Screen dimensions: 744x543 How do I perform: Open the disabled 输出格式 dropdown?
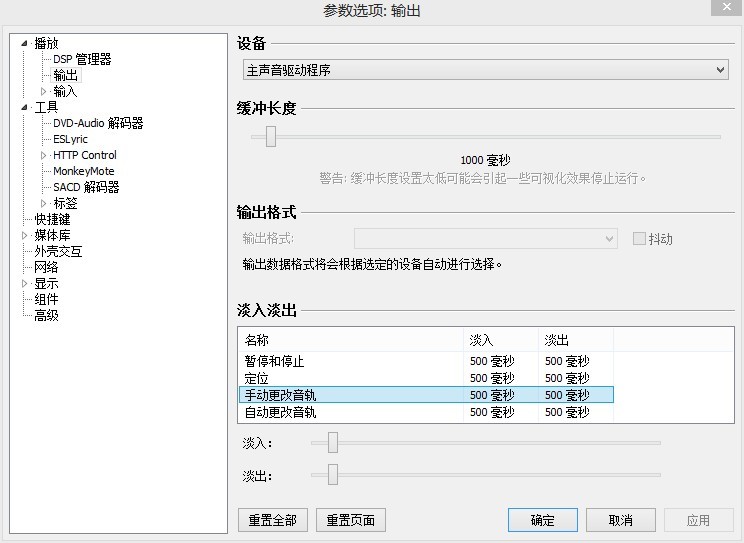pyautogui.click(x=485, y=238)
